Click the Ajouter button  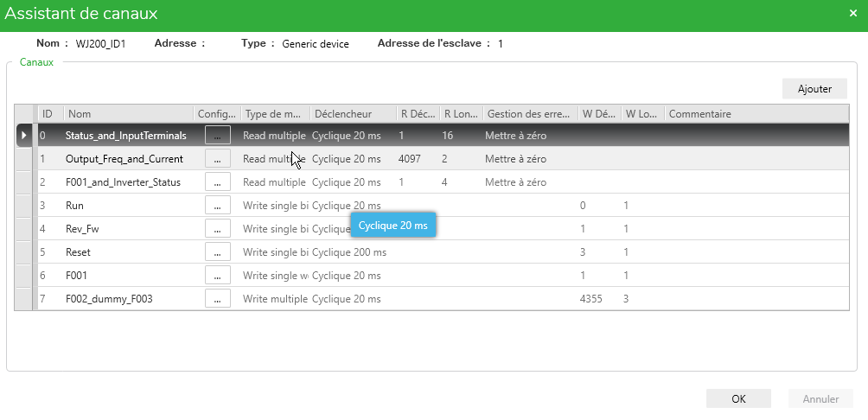click(x=814, y=89)
